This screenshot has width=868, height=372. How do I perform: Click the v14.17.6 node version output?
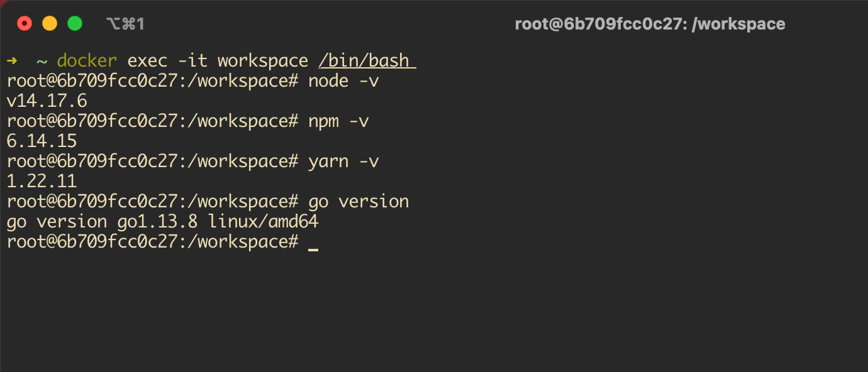[47, 101]
